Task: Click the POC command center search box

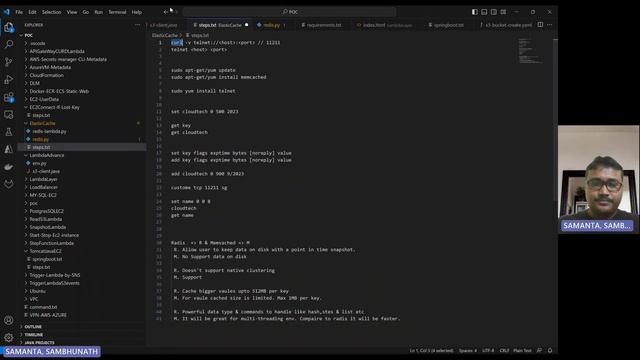Action: pos(289,12)
